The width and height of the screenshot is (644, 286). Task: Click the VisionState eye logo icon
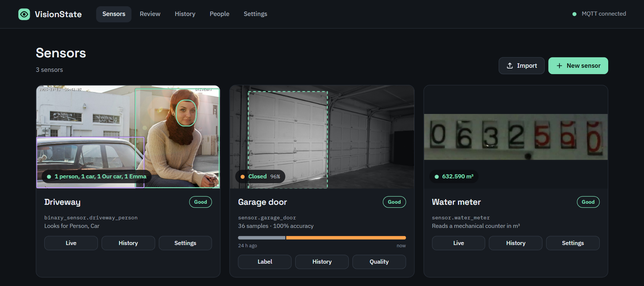(24, 14)
